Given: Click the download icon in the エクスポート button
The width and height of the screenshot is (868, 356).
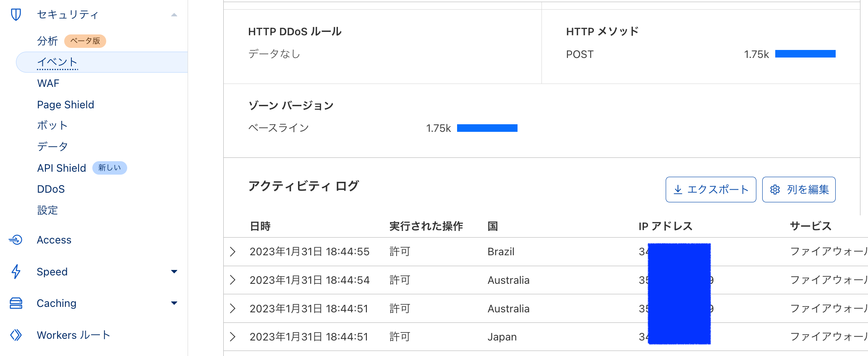Looking at the screenshot, I should [678, 190].
